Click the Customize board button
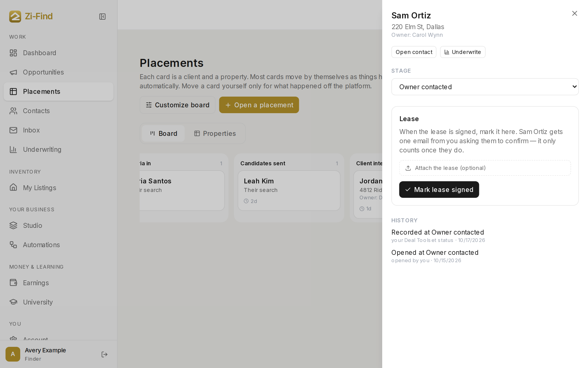 [177, 105]
